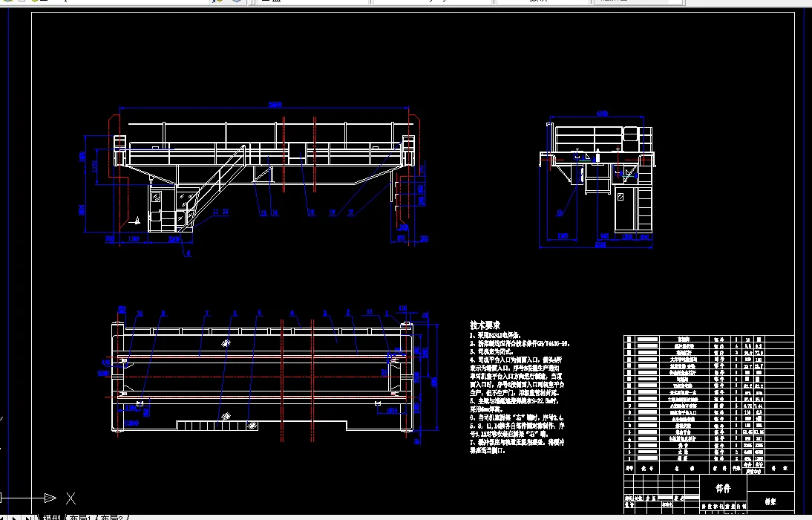
Task: Select the 部件 title block text
Action: 723,488
